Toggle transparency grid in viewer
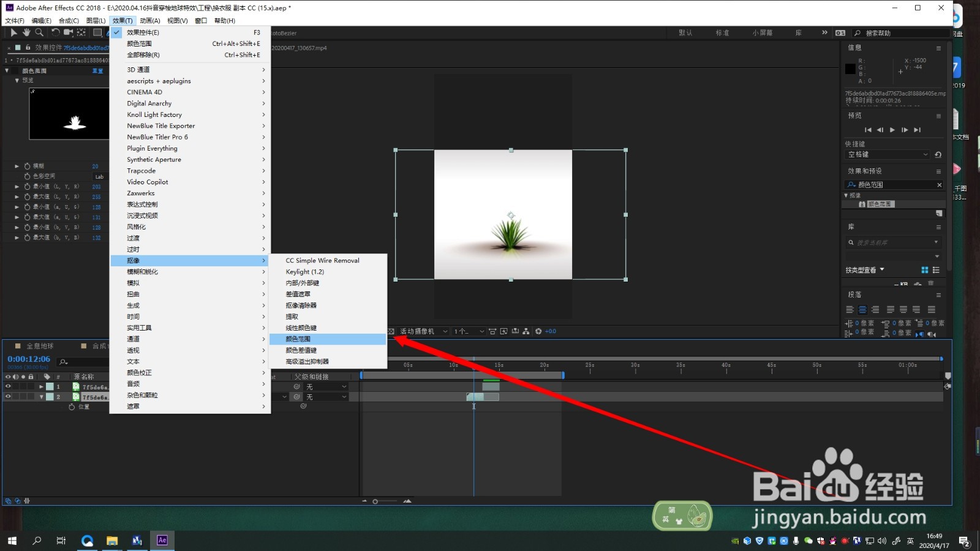This screenshot has width=980, height=551. point(391,331)
